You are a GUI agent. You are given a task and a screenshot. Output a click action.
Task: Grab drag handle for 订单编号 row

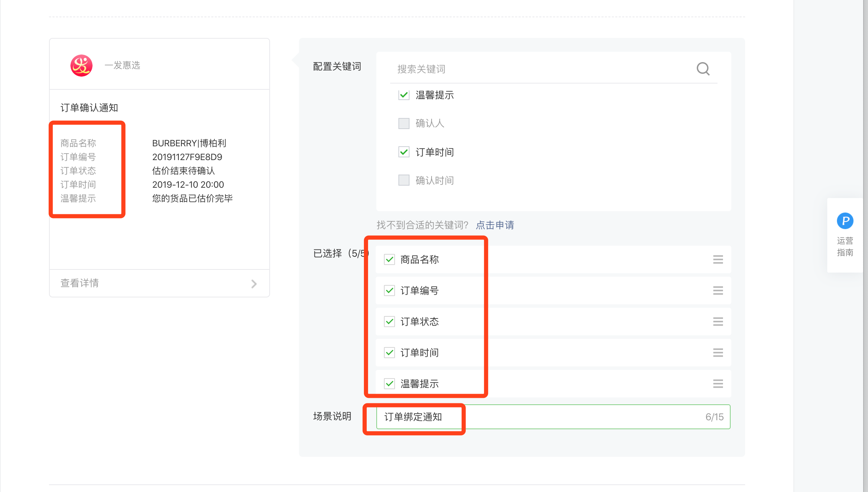click(718, 291)
